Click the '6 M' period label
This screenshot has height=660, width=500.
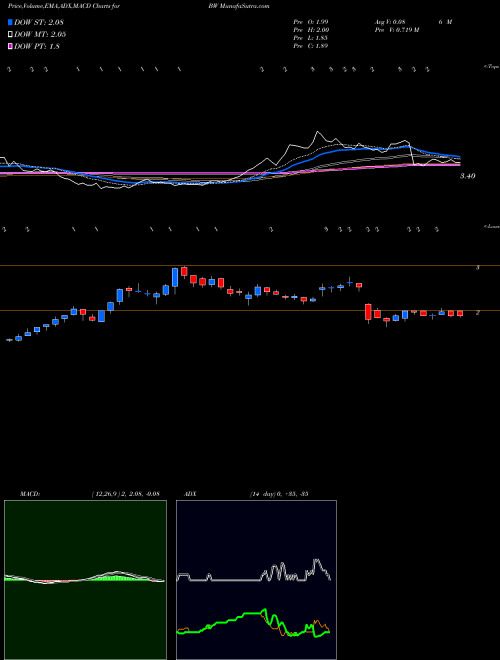[445, 22]
